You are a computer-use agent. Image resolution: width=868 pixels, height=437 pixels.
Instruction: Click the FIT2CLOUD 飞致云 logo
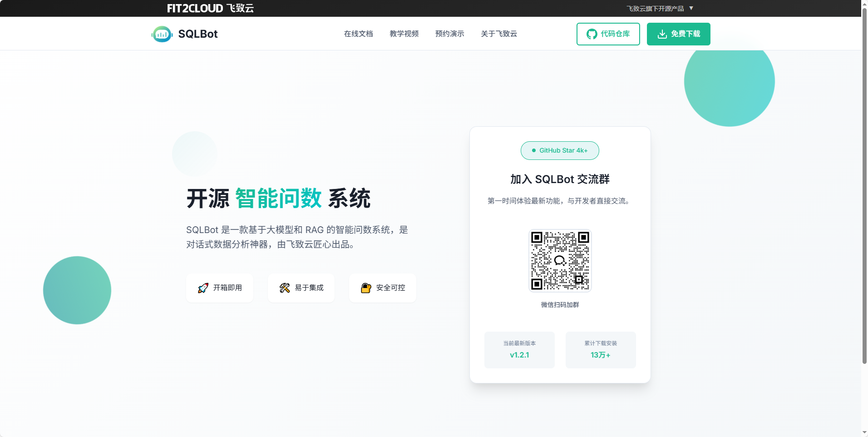[210, 8]
